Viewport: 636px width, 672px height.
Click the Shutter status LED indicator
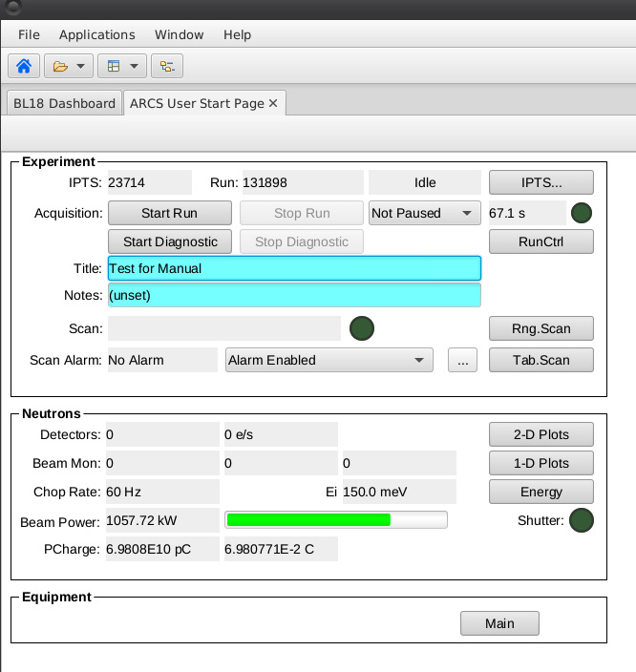coord(581,520)
